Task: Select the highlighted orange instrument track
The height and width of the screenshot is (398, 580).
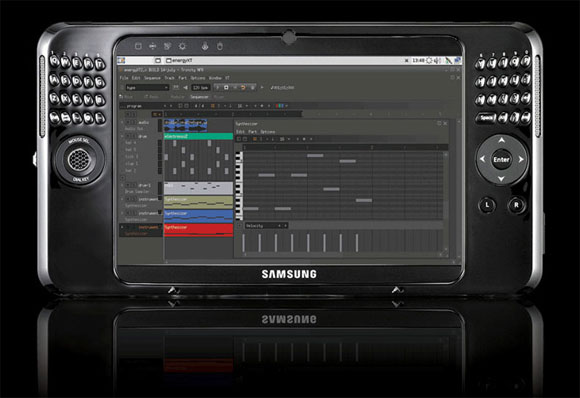Action: (141, 230)
